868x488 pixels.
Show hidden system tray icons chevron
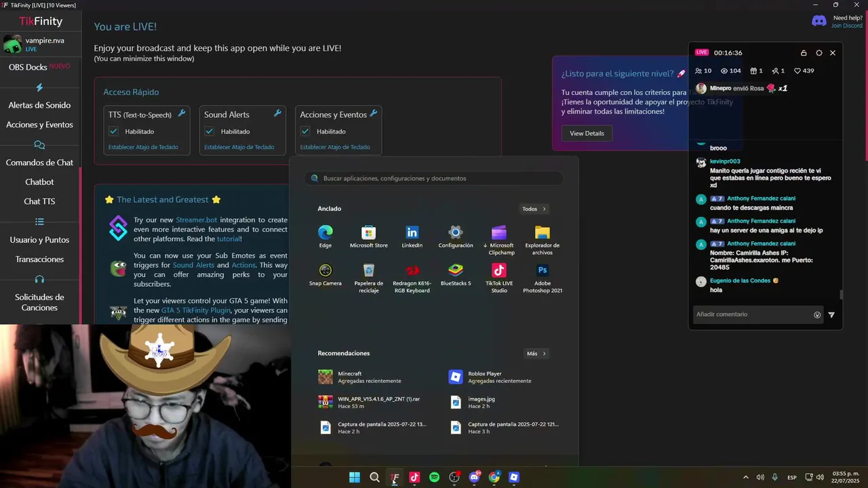746,477
